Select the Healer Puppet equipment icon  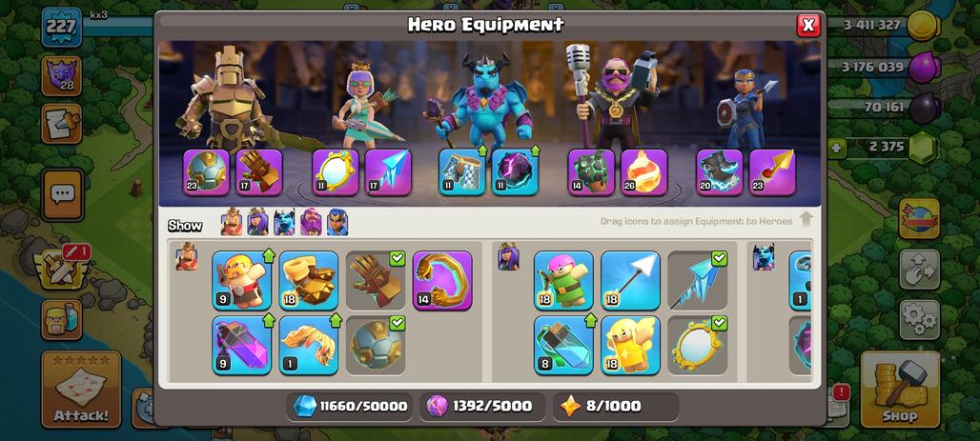click(630, 346)
